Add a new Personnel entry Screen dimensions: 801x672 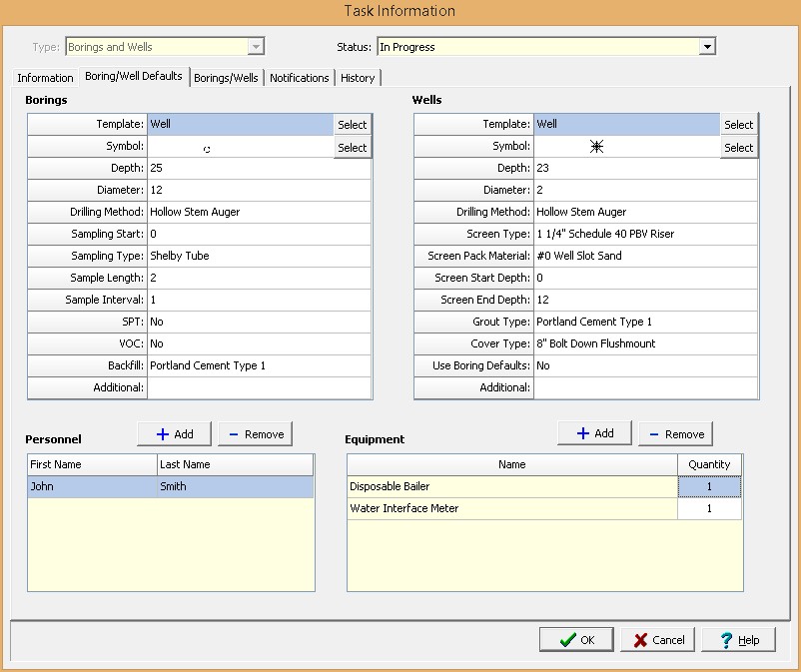[x=174, y=433]
